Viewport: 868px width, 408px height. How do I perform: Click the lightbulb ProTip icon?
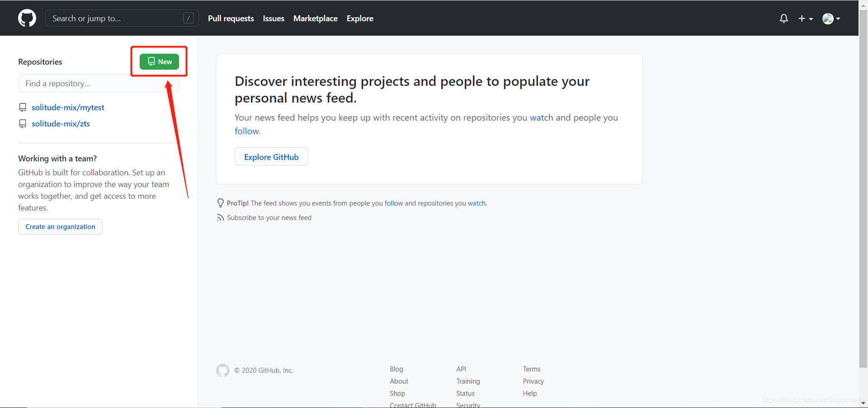221,203
